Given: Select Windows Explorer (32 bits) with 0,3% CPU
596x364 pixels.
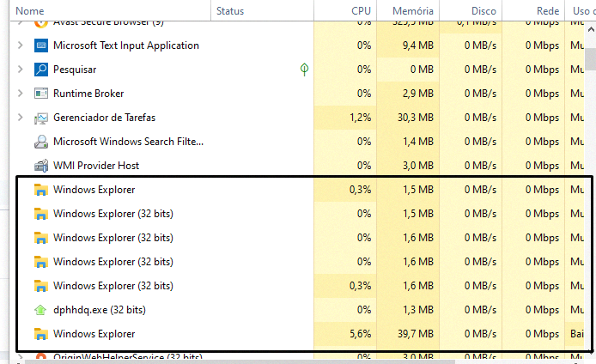Looking at the screenshot, I should [113, 286].
